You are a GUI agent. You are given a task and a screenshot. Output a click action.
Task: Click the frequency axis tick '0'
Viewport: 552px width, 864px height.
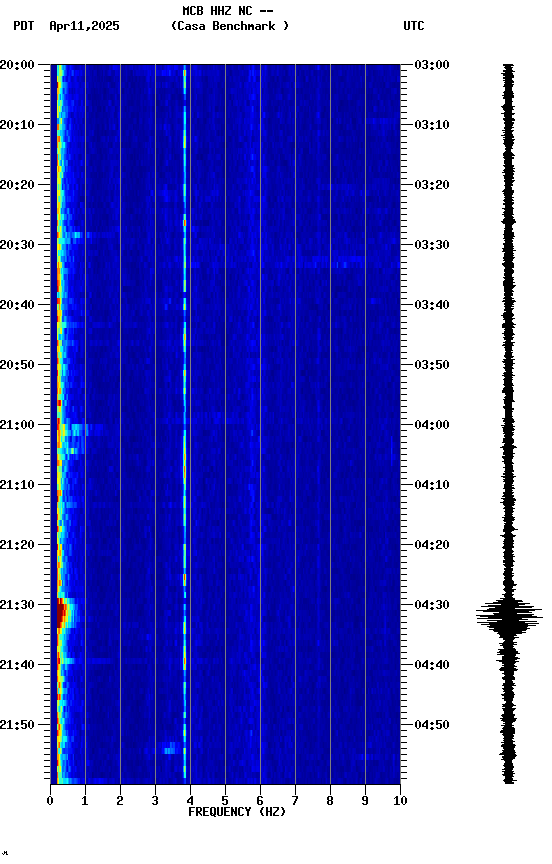point(50,801)
